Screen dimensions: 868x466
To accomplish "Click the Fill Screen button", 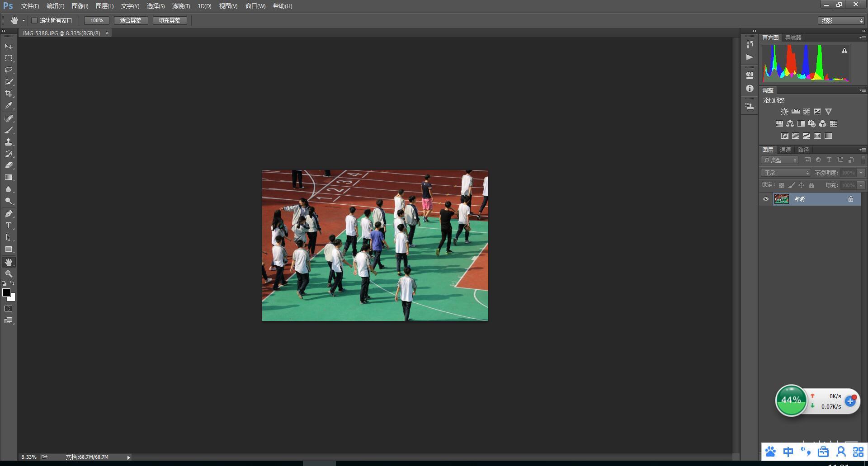I will pos(170,20).
